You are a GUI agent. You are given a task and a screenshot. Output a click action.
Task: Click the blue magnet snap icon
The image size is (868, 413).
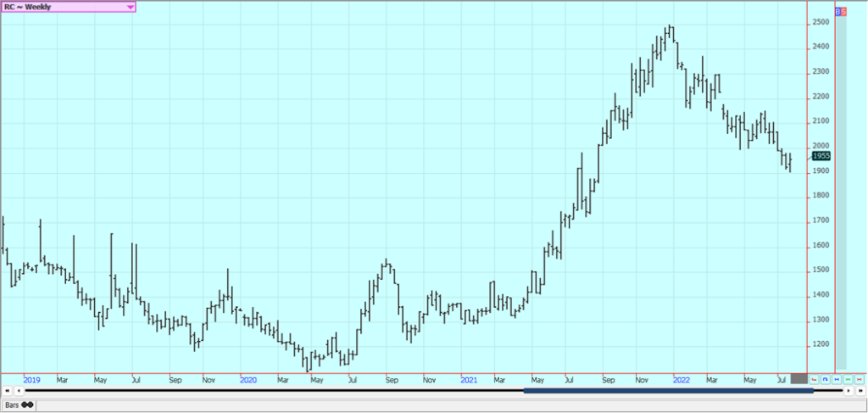pos(826,379)
